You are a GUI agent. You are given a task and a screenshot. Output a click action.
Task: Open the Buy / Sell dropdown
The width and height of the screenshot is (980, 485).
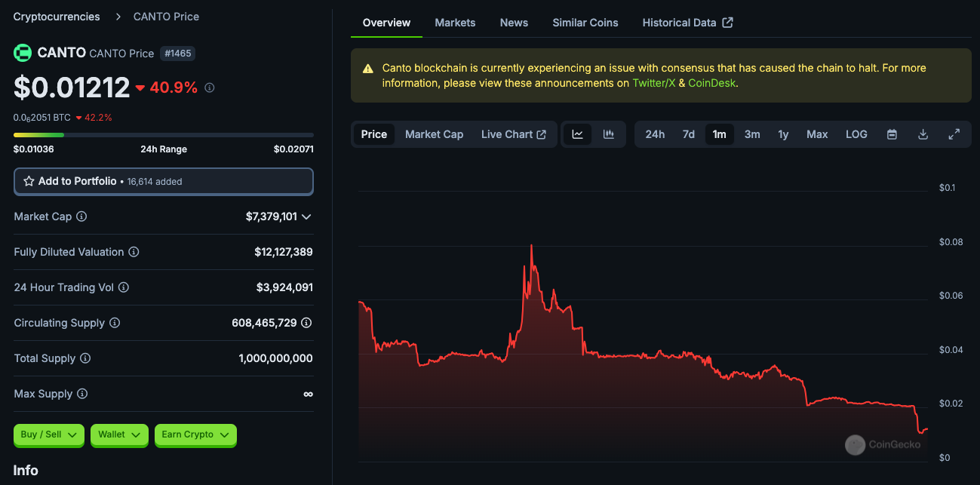49,434
